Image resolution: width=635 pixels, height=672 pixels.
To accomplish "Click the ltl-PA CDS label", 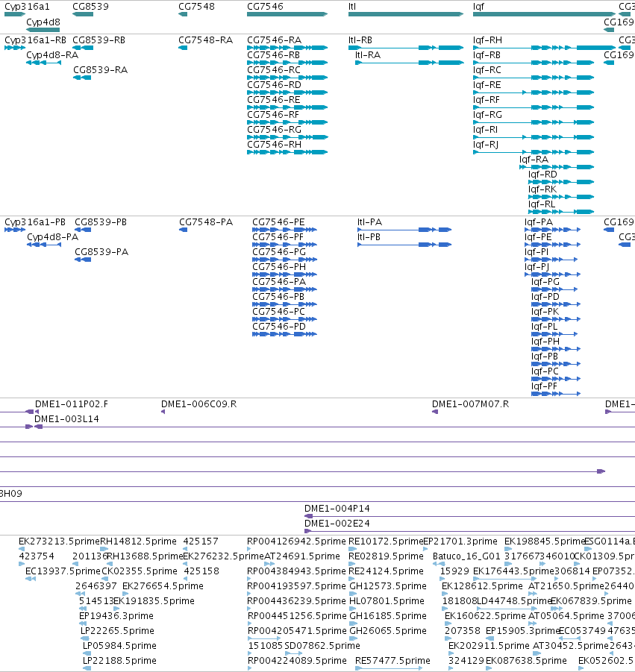I will [x=369, y=222].
